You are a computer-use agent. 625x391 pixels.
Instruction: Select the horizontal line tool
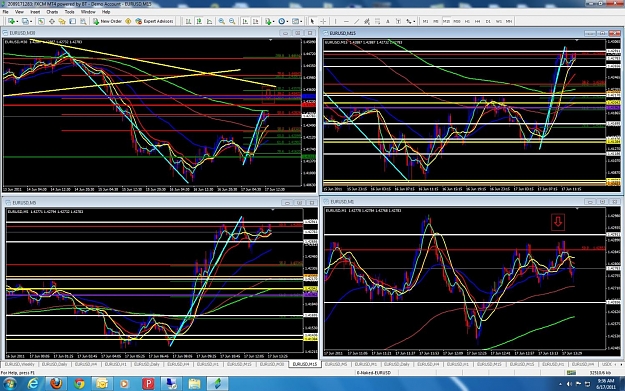(346, 21)
